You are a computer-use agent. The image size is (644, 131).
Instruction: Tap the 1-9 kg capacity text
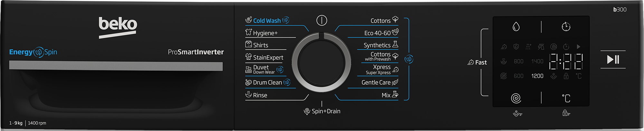tap(16, 123)
